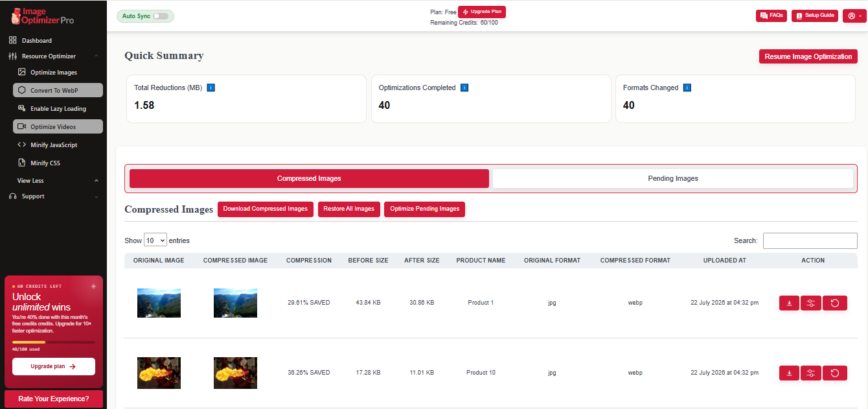Click the Enable Lazy Loading icon

[x=21, y=108]
